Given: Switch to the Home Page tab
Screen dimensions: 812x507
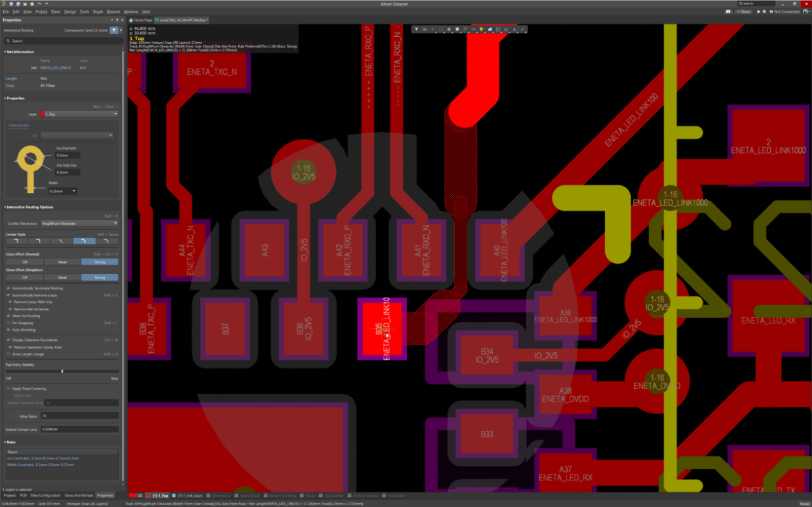Looking at the screenshot, I should 141,20.
